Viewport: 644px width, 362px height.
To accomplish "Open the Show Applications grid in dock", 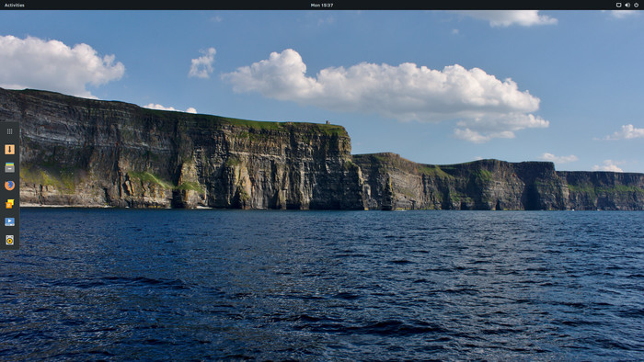I will point(9,131).
